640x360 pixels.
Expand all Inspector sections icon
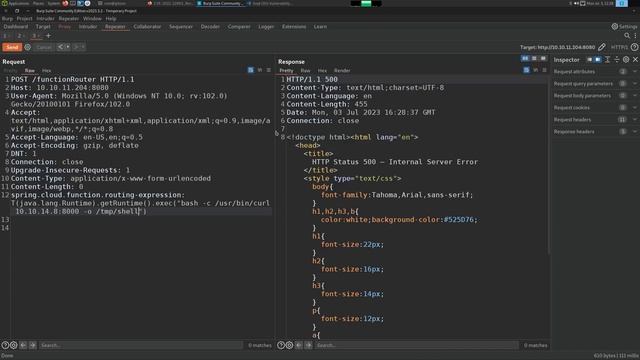607,60
